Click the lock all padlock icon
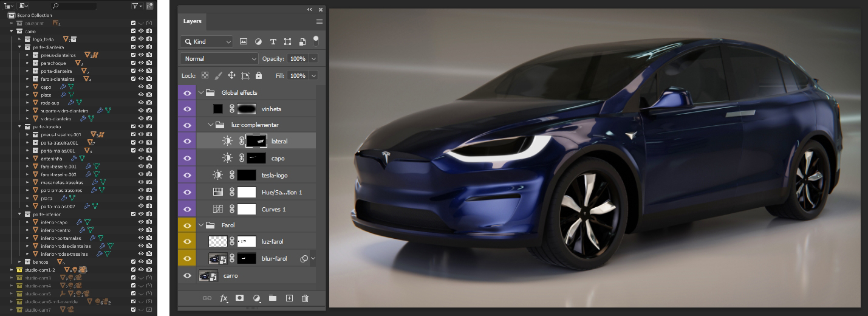The height and width of the screenshot is (316, 868). tap(259, 76)
